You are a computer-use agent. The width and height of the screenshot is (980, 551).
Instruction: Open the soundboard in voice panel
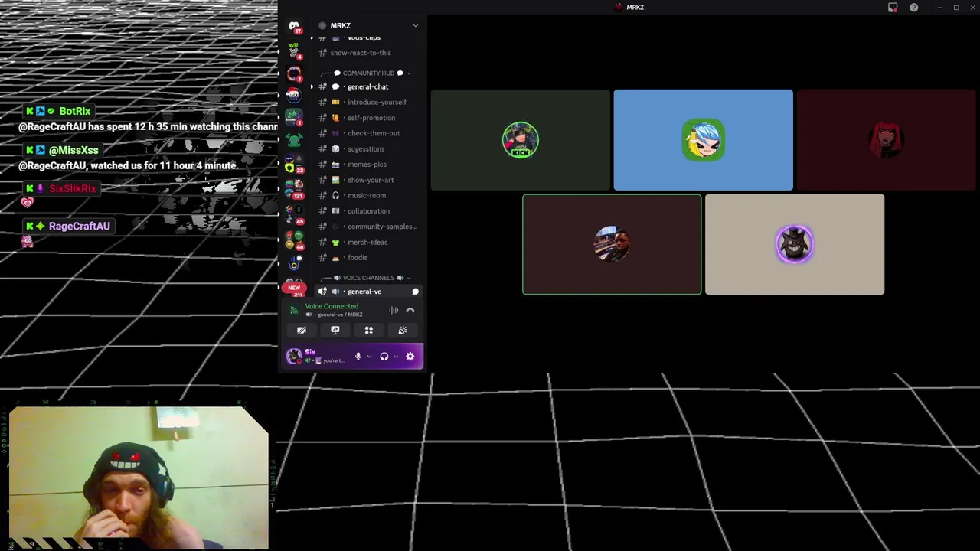403,331
